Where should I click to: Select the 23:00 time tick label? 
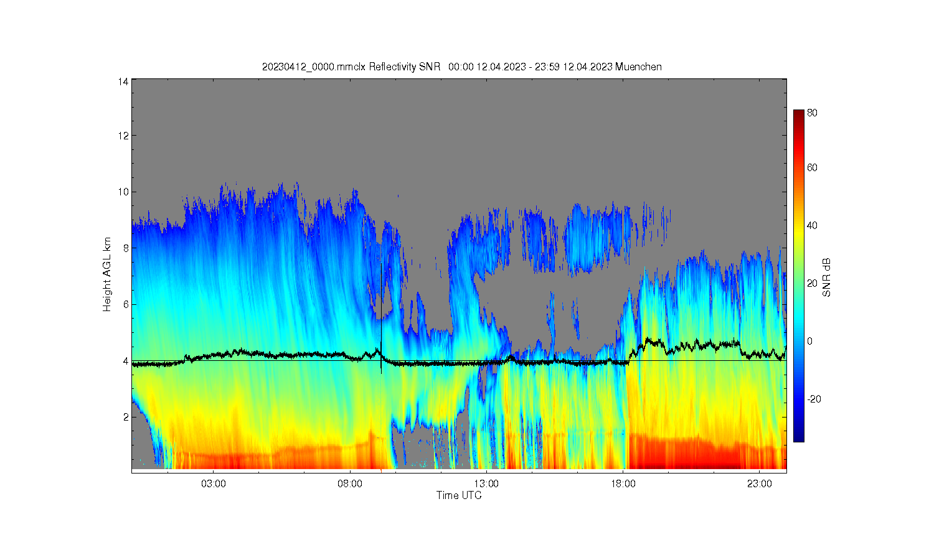[760, 483]
